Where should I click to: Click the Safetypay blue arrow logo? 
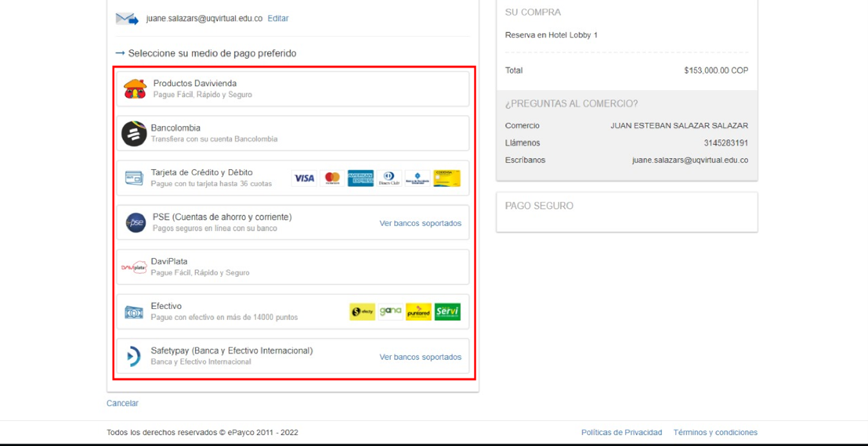134,356
